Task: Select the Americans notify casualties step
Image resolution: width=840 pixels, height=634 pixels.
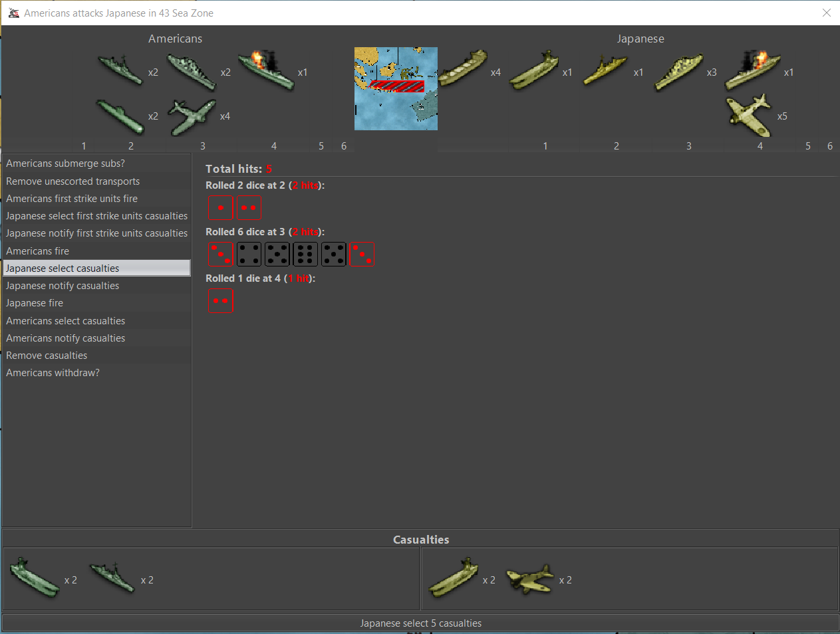Action: pos(96,338)
